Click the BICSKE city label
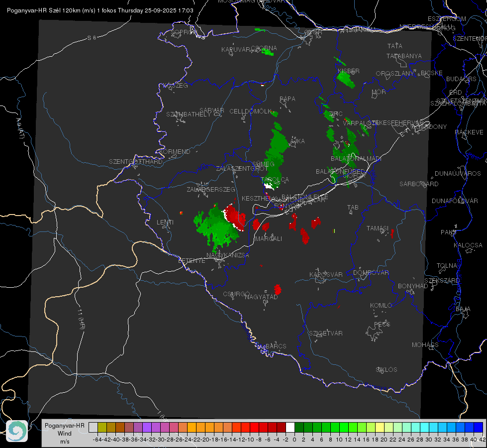 click(432, 73)
